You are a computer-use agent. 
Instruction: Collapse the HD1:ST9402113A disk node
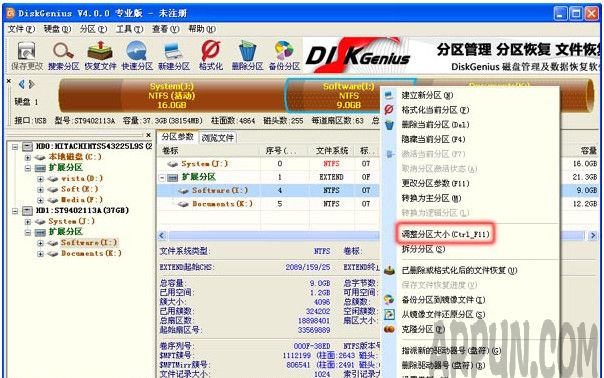(15, 211)
